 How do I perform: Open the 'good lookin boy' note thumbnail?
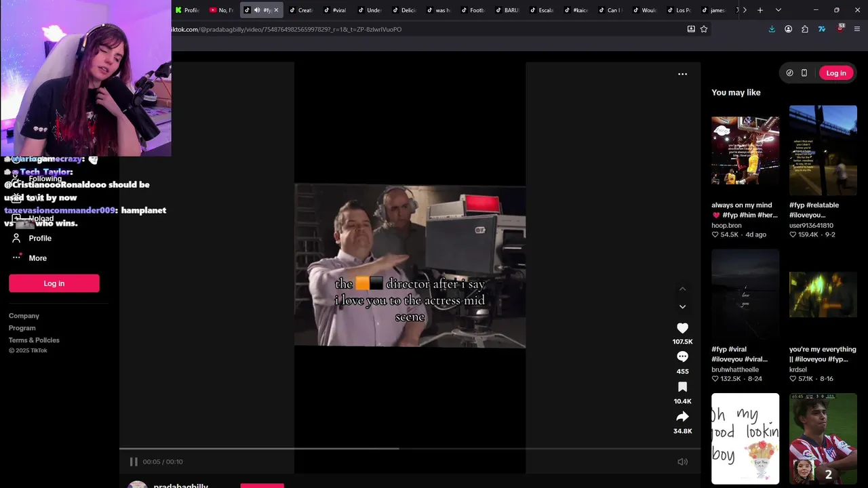click(x=745, y=439)
